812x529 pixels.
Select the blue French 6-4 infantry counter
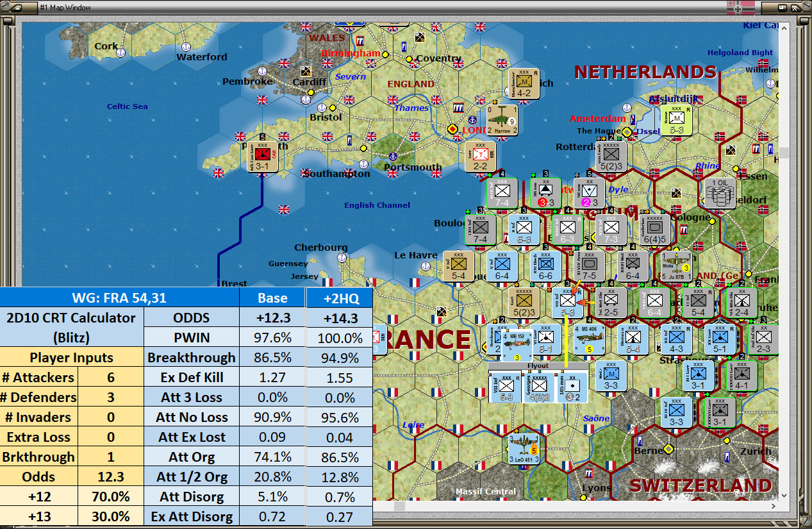click(x=502, y=266)
